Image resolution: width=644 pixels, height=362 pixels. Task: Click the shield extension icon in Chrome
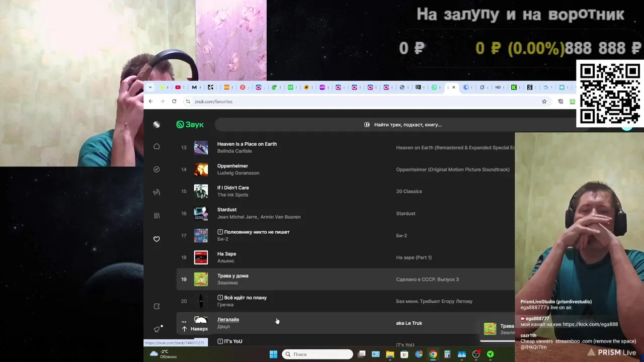pyautogui.click(x=560, y=101)
